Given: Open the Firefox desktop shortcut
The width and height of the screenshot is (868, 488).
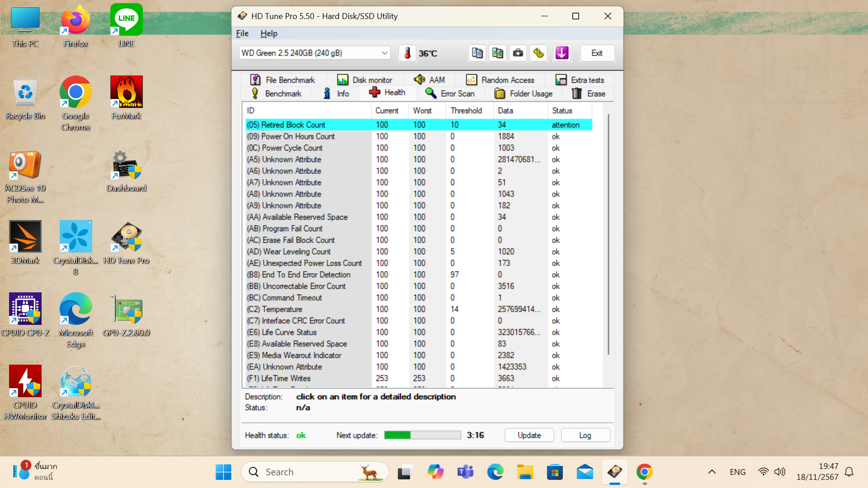Looking at the screenshot, I should 76,26.
